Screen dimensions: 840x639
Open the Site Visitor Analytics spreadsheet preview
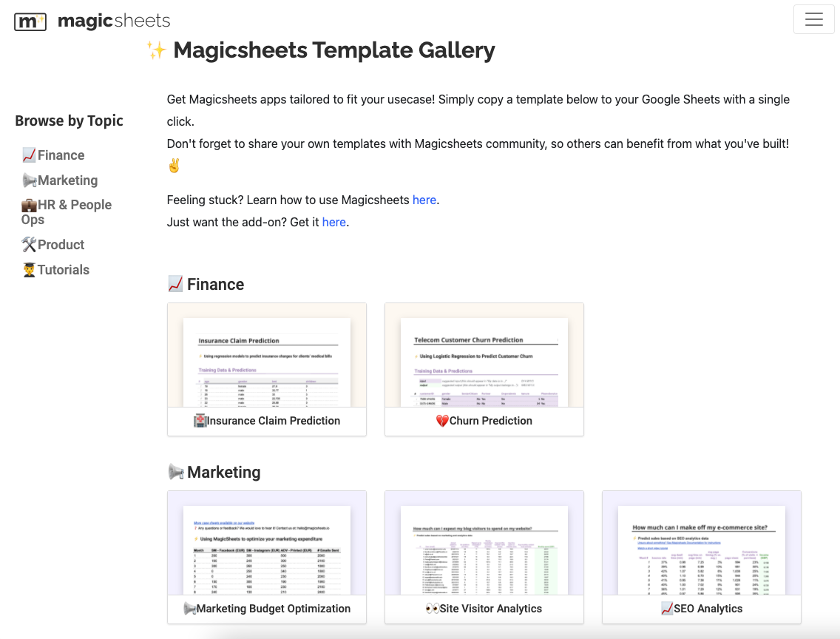point(484,543)
